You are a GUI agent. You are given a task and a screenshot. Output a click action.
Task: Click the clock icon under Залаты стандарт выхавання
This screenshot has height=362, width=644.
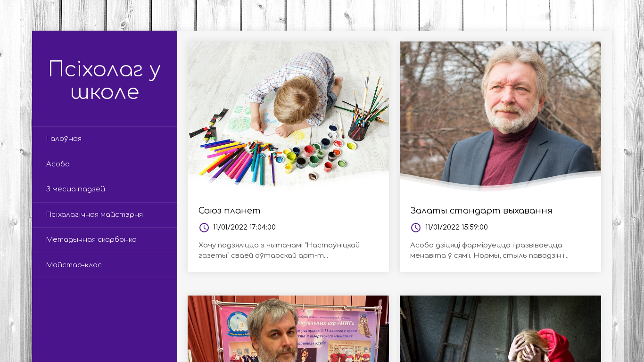click(416, 228)
